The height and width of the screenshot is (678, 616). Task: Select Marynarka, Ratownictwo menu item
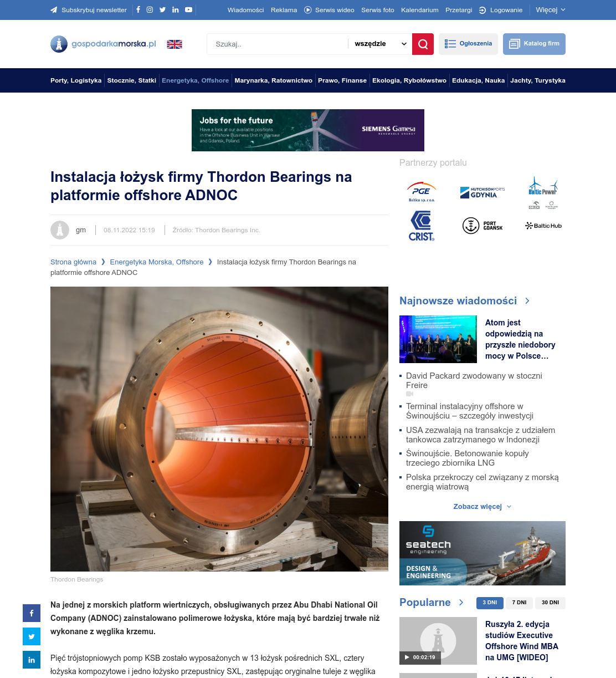(274, 80)
